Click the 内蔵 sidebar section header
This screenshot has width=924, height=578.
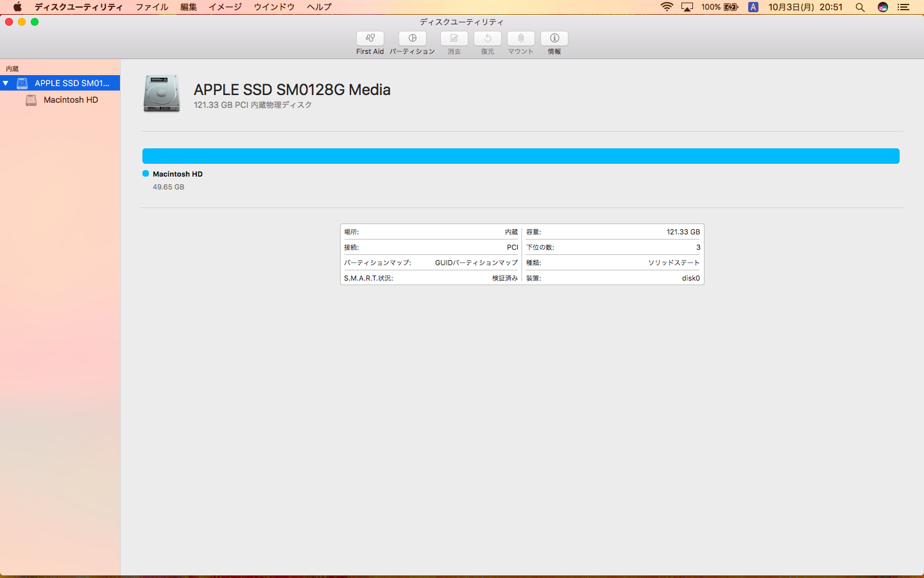point(12,69)
